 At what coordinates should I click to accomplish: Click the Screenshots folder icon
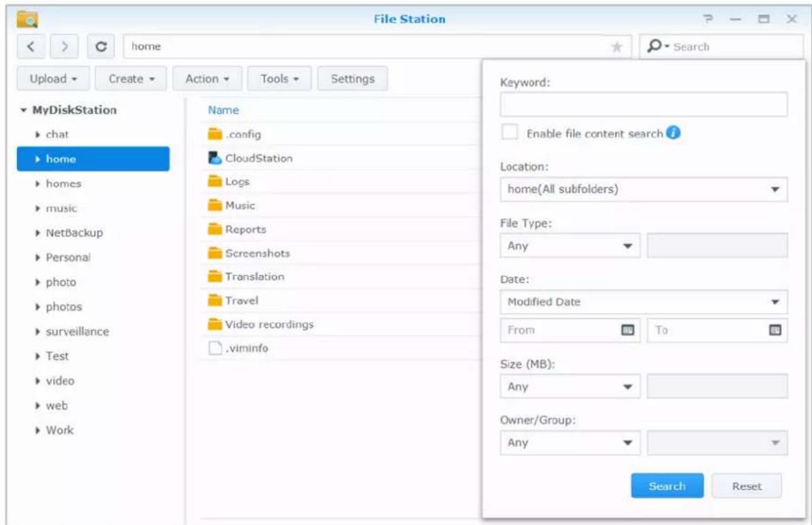click(215, 253)
